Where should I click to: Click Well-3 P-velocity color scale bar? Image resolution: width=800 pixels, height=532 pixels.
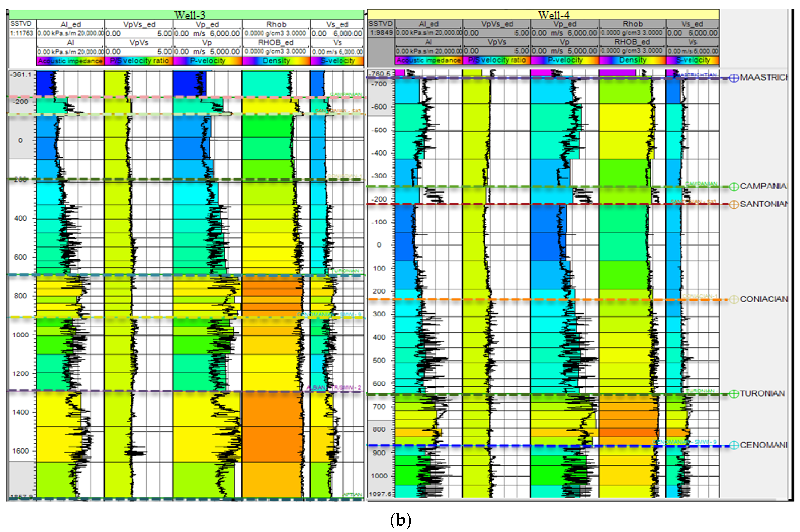click(x=207, y=61)
